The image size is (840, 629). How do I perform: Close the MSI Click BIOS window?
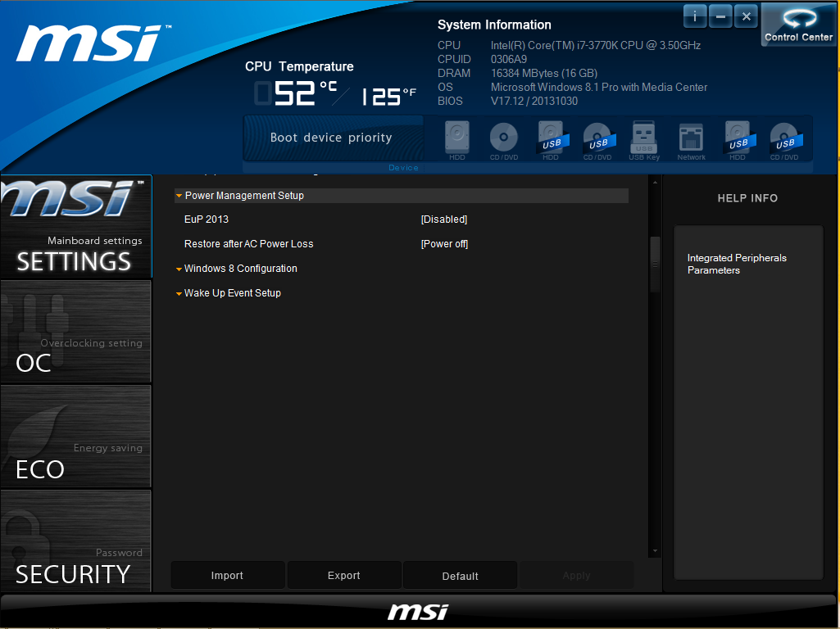point(746,16)
